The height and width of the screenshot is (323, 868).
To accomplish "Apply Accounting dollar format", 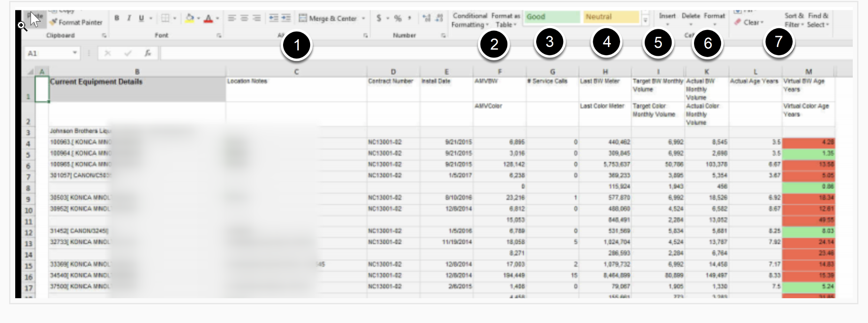I will coord(379,18).
